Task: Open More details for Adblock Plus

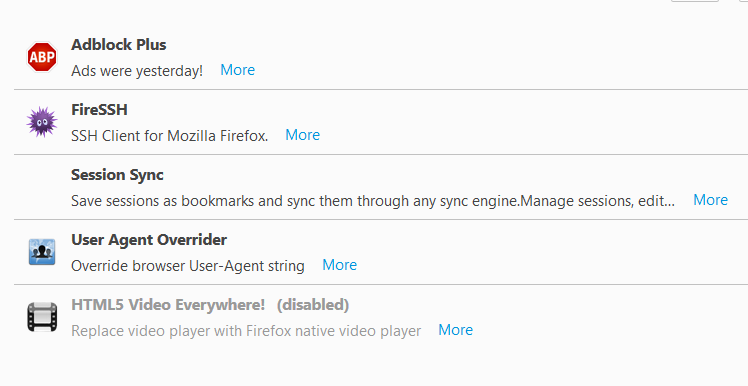Action: coord(238,70)
